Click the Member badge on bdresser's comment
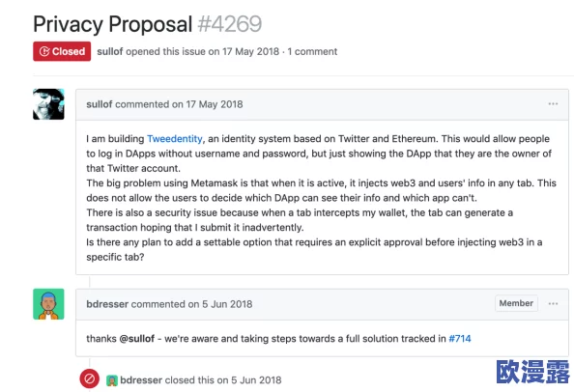574x392 pixels. tap(516, 303)
